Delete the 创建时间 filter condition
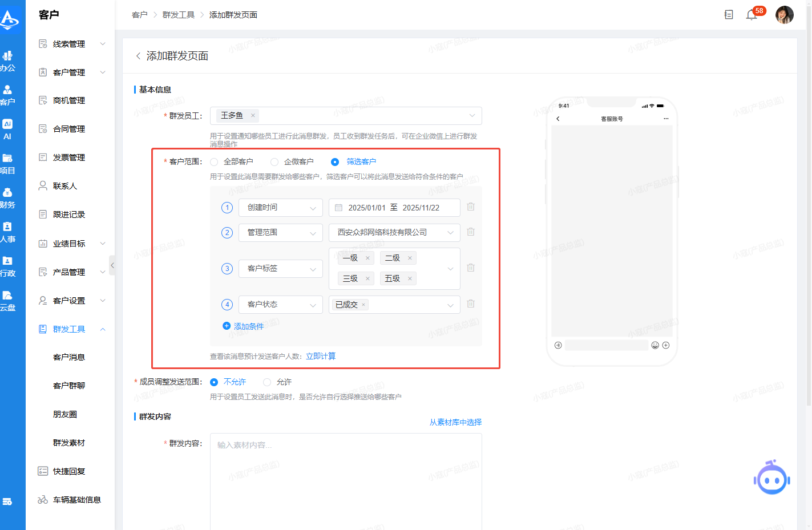 [x=471, y=207]
